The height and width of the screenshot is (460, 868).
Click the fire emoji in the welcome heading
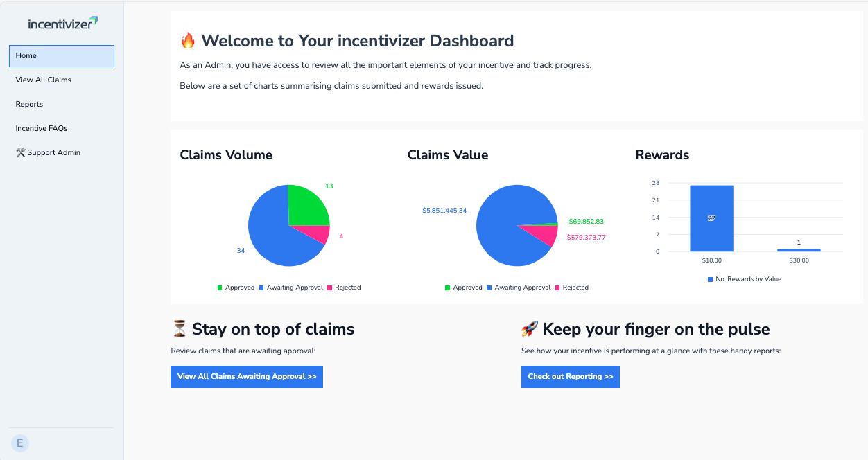(x=188, y=41)
